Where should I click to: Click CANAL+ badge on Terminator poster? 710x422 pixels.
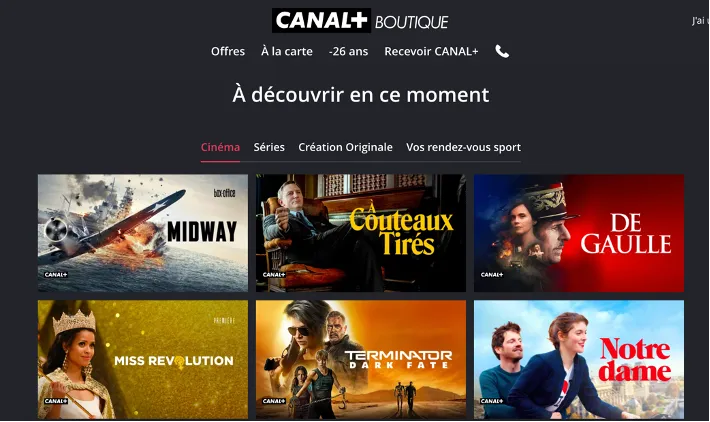click(x=273, y=401)
